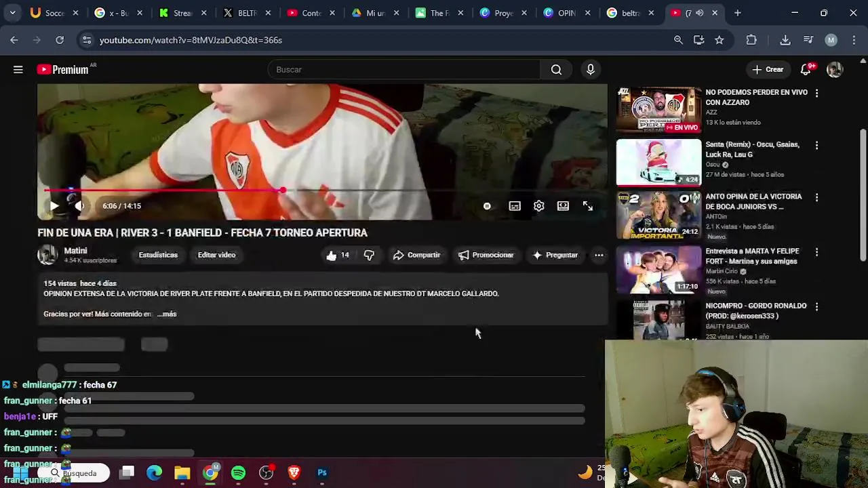Open options for Entrevista a MARTA video
The image size is (868, 488).
pyautogui.click(x=816, y=252)
